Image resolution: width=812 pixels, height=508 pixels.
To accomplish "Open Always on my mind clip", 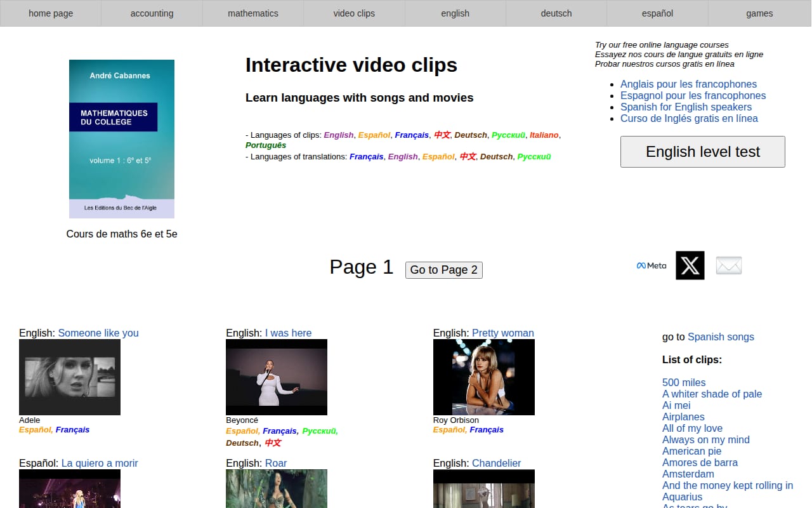I will pyautogui.click(x=706, y=439).
